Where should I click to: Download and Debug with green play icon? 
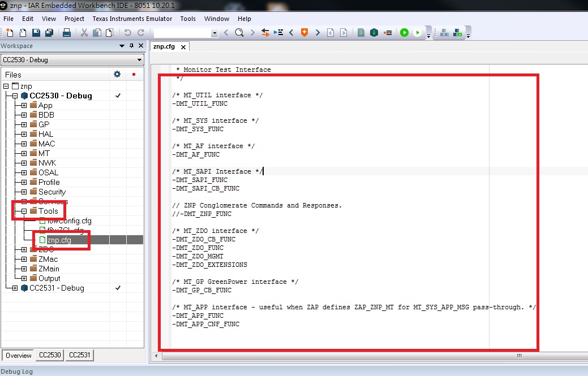tap(404, 33)
